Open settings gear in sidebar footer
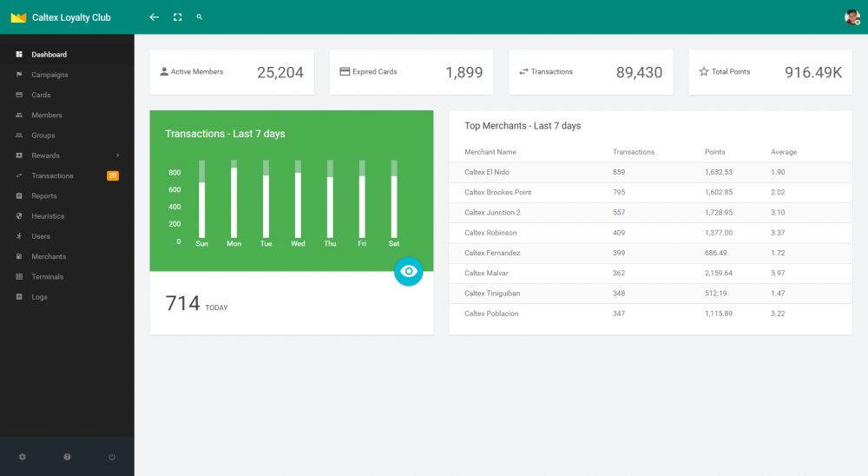 point(23,457)
